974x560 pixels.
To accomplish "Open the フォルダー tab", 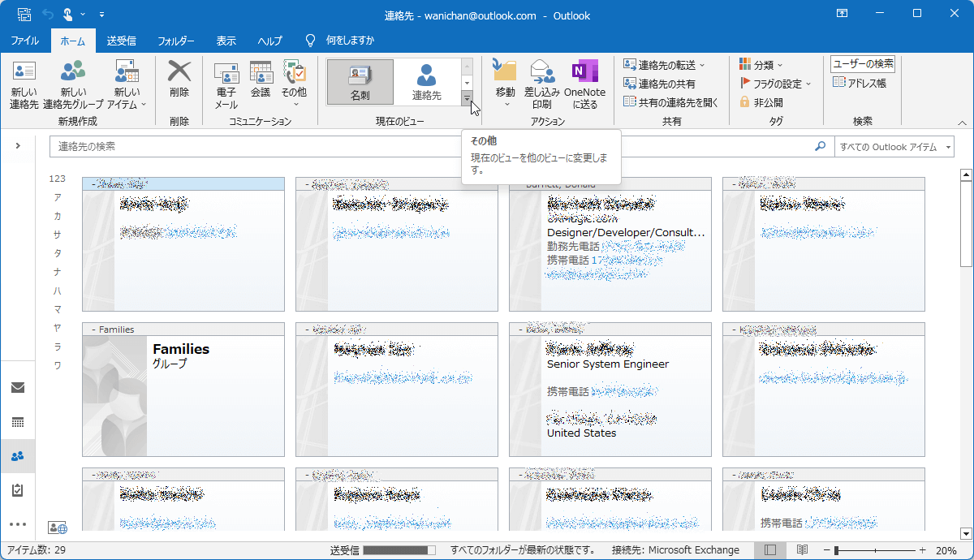I will 176,41.
